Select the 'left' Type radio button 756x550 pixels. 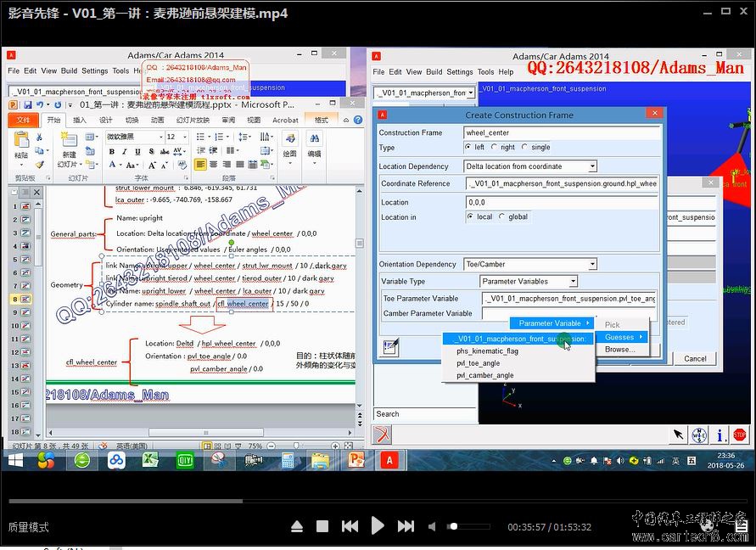(x=468, y=147)
